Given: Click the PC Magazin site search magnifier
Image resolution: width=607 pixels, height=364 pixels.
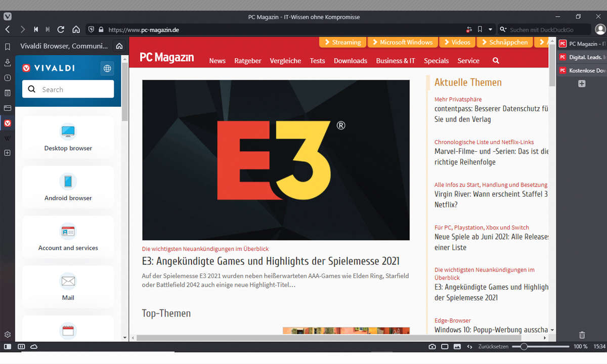Looking at the screenshot, I should coord(496,61).
